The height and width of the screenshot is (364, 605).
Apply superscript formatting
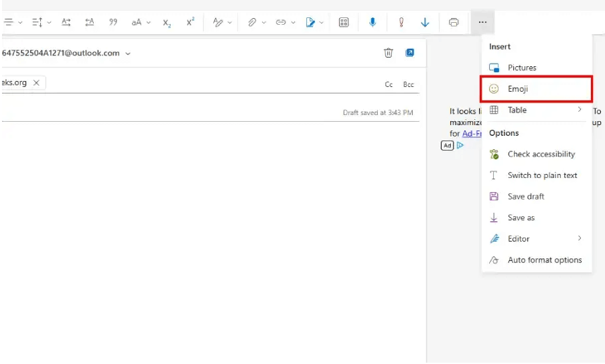(190, 22)
